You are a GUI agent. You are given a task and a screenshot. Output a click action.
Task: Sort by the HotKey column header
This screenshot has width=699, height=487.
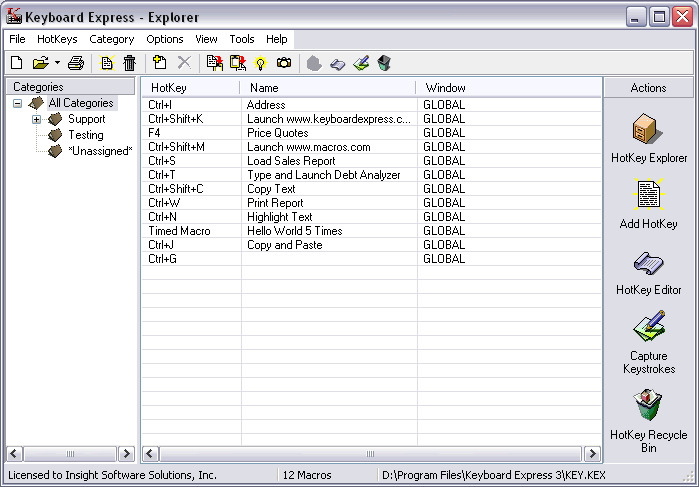point(191,88)
